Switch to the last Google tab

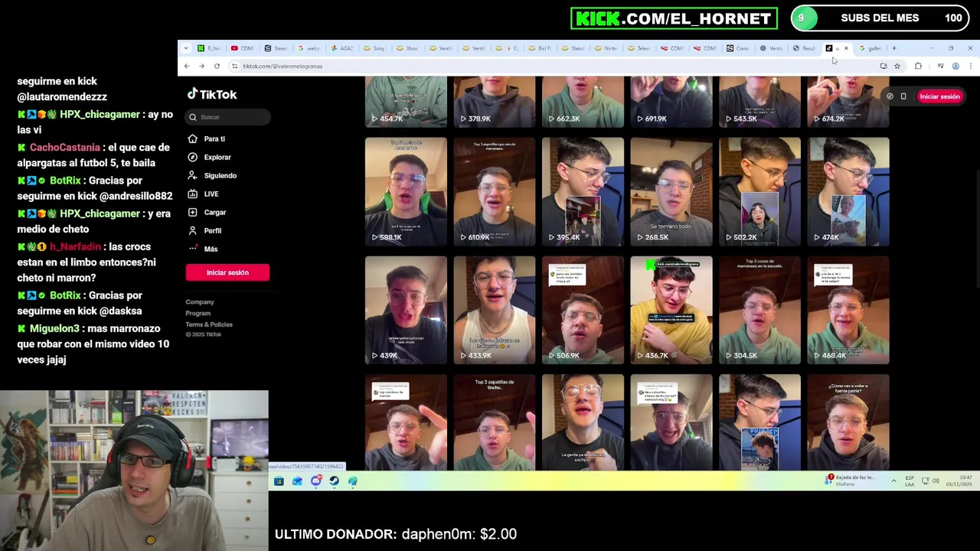871,48
